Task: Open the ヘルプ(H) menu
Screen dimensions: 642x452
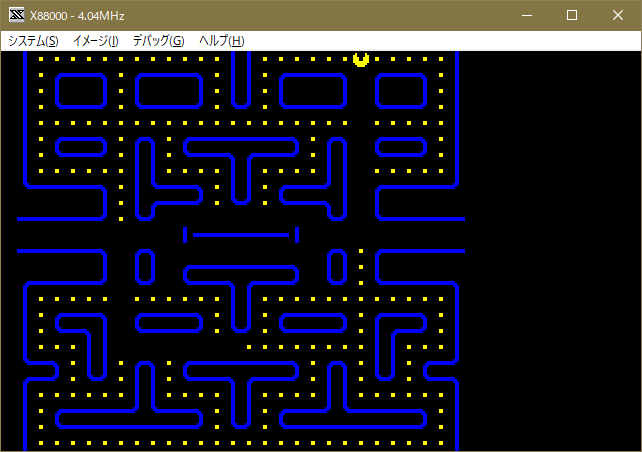Action: (x=222, y=41)
